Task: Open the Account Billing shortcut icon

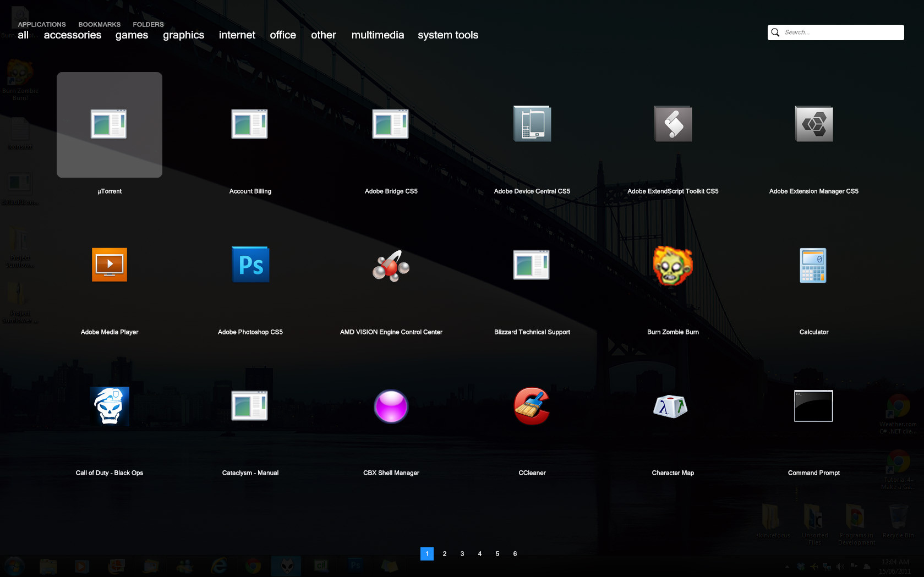Action: pos(250,124)
